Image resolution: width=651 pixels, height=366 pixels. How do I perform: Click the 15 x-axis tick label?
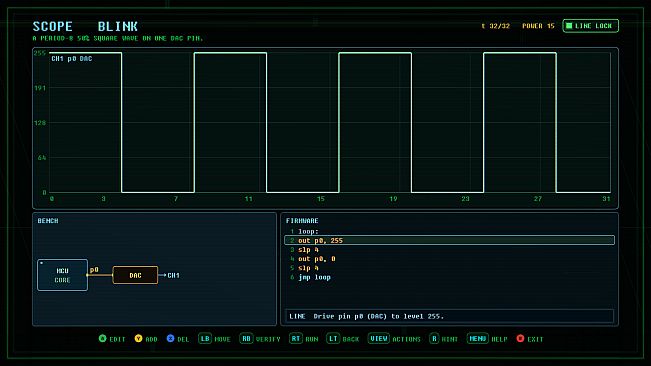pos(321,199)
